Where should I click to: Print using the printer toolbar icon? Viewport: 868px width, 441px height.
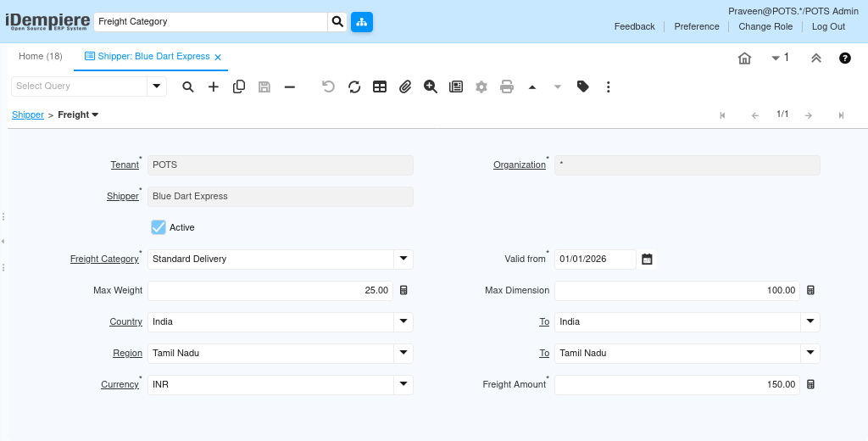click(x=507, y=87)
